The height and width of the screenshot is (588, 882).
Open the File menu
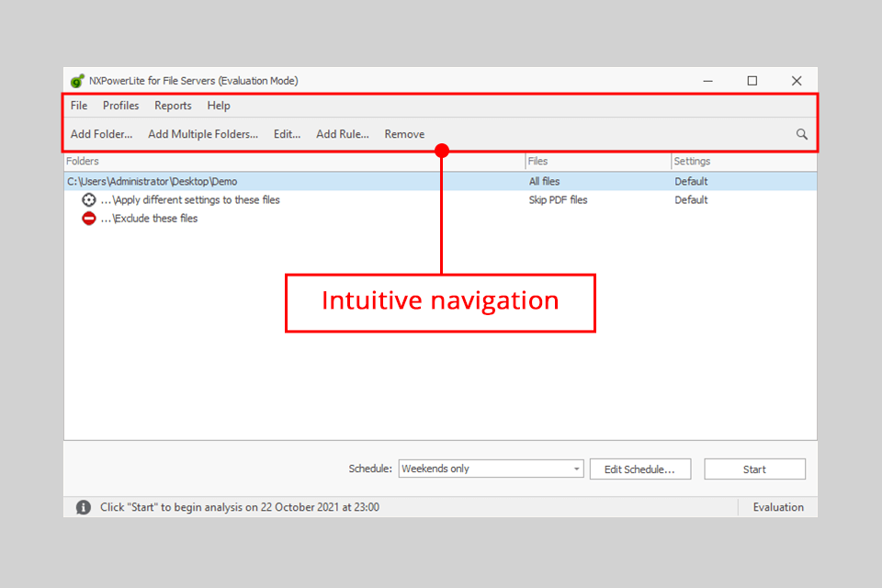(x=79, y=106)
